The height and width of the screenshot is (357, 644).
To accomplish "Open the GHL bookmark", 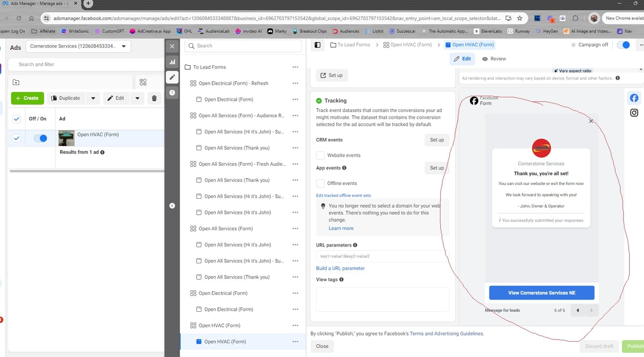I will point(184,31).
